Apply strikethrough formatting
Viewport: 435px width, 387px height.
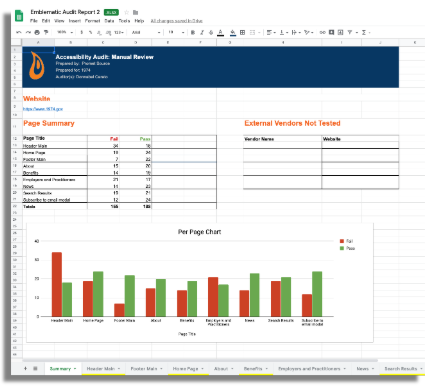[x=211, y=32]
